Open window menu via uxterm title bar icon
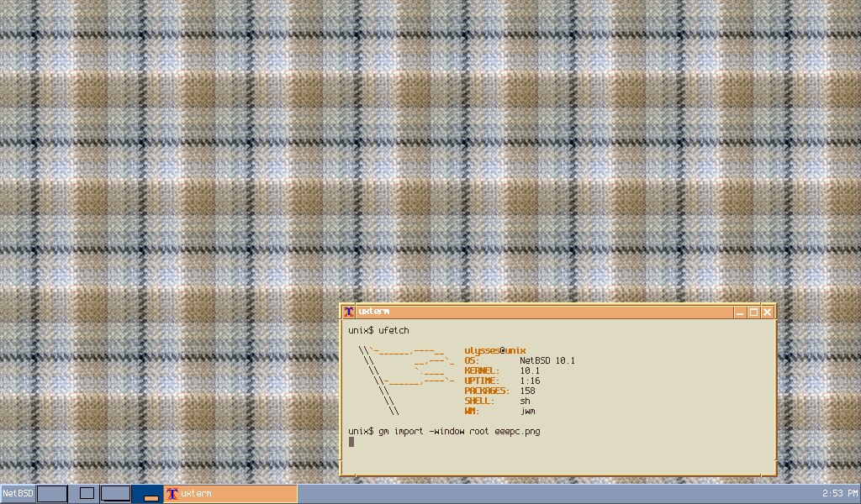The image size is (861, 504). [x=349, y=312]
